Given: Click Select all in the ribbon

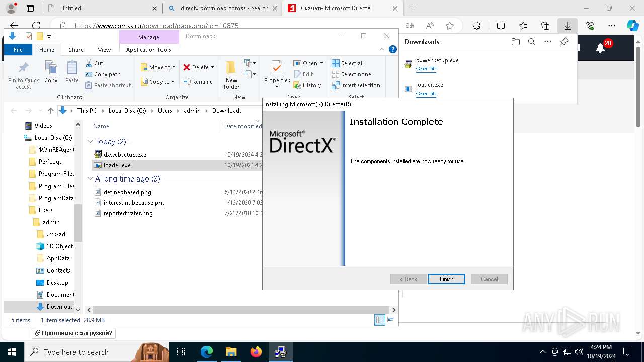Looking at the screenshot, I should click(348, 63).
